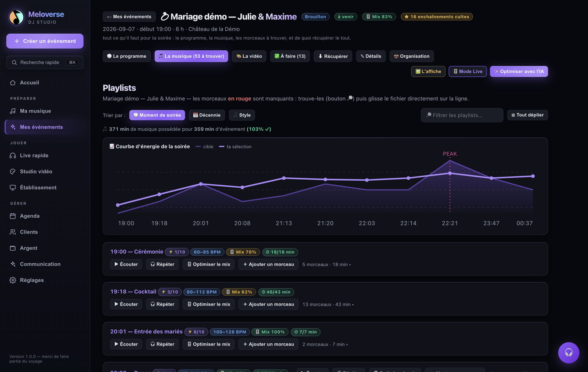Image resolution: width=588 pixels, height=372 pixels.
Task: Add a track to Cocktail playlist
Action: (268, 304)
